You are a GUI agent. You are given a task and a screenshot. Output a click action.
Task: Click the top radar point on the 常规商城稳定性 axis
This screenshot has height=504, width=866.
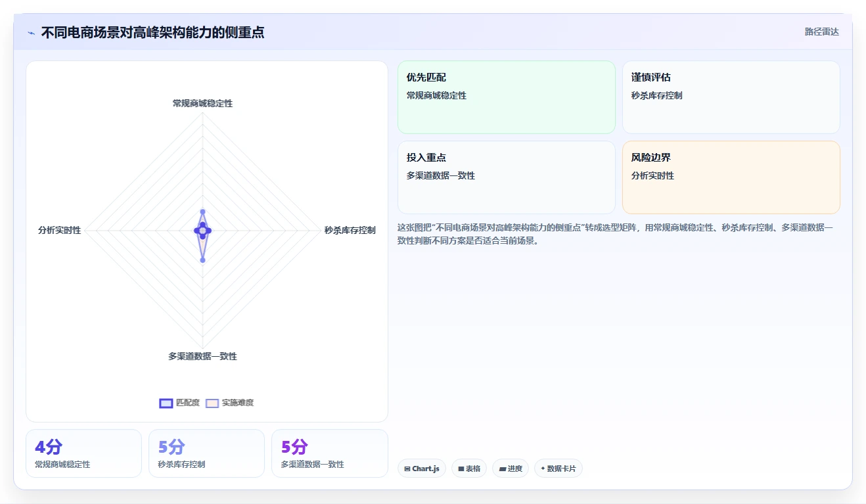click(202, 212)
